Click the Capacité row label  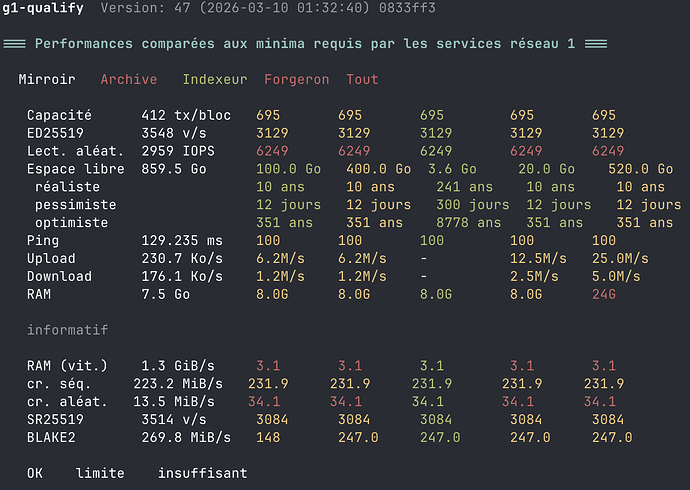pyautogui.click(x=59, y=115)
